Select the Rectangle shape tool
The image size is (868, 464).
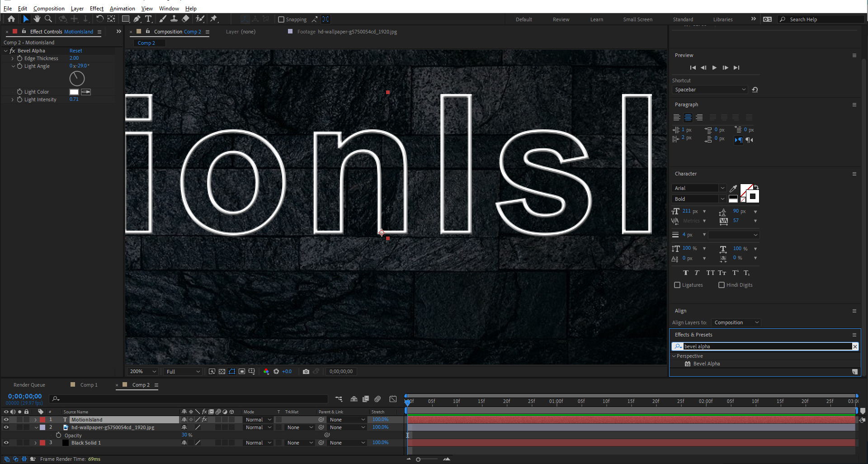[126, 19]
